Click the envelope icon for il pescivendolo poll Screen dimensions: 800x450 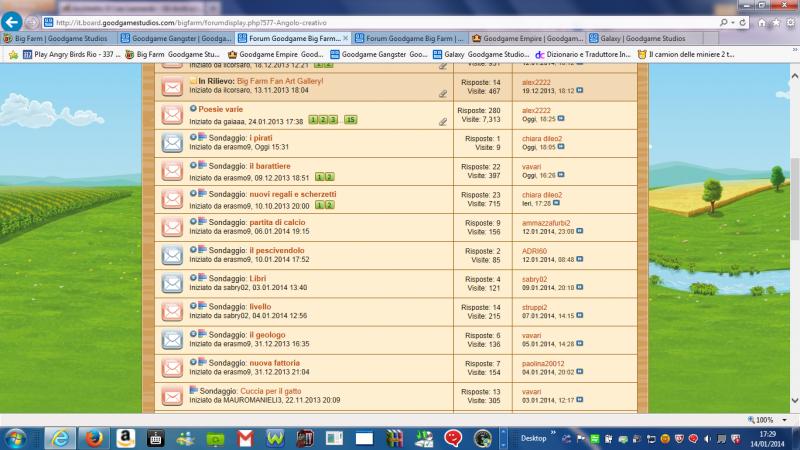[x=172, y=255]
